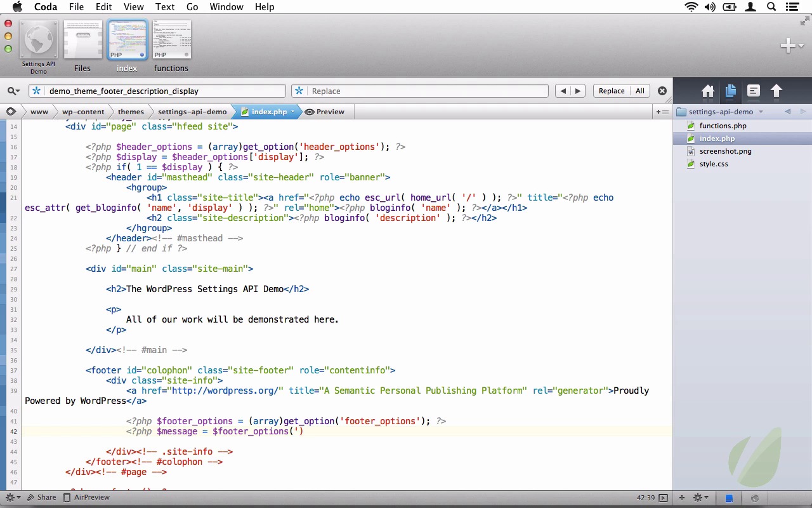Open the View menu

tap(133, 7)
